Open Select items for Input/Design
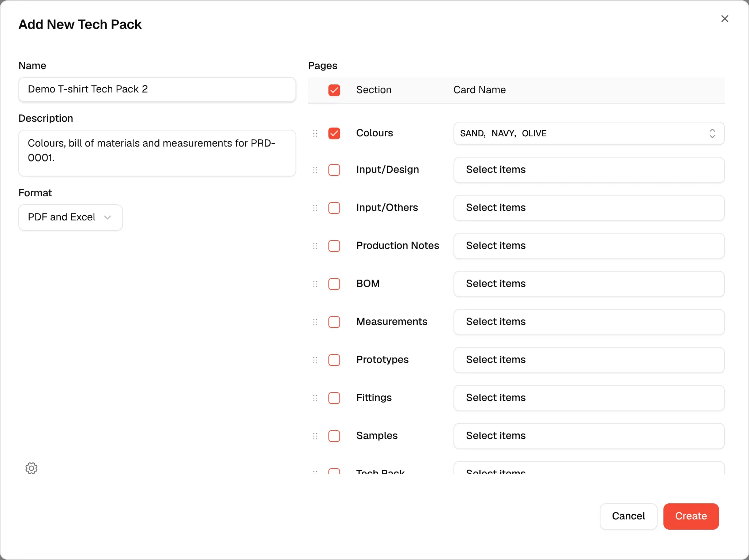The image size is (749, 560). tap(589, 170)
